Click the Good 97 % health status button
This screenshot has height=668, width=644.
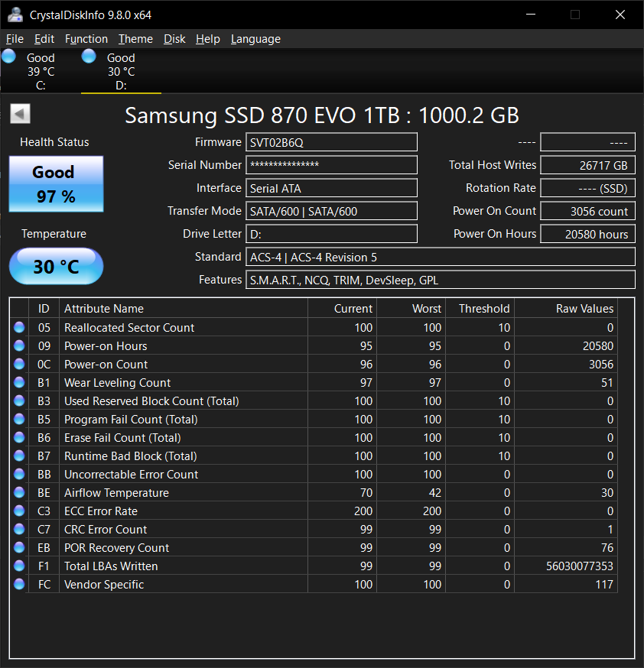click(57, 183)
